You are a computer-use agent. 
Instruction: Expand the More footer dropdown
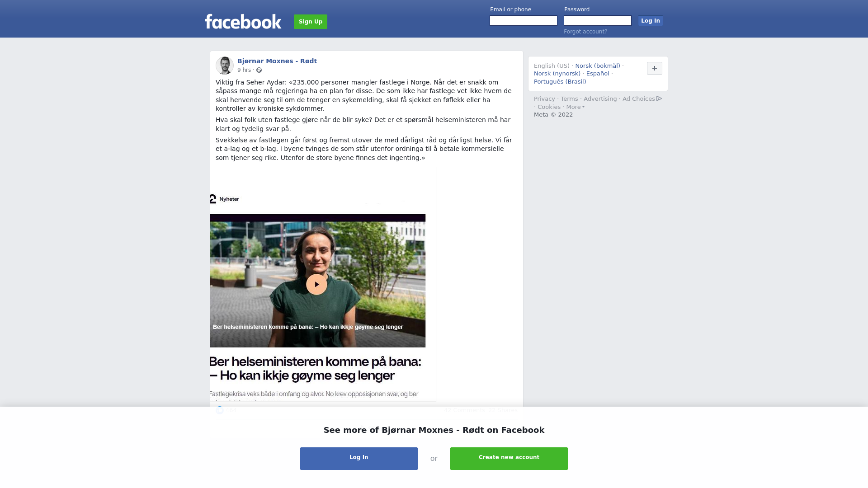(x=575, y=107)
